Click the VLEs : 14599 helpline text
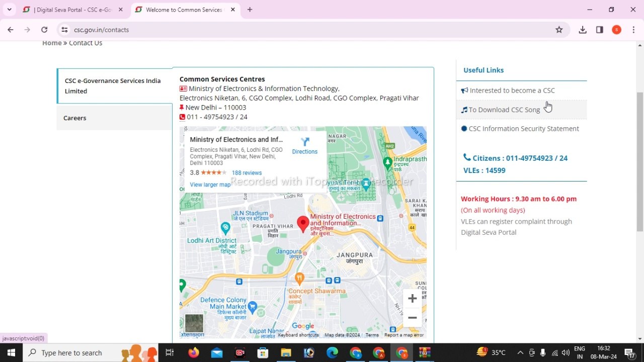 (x=484, y=170)
